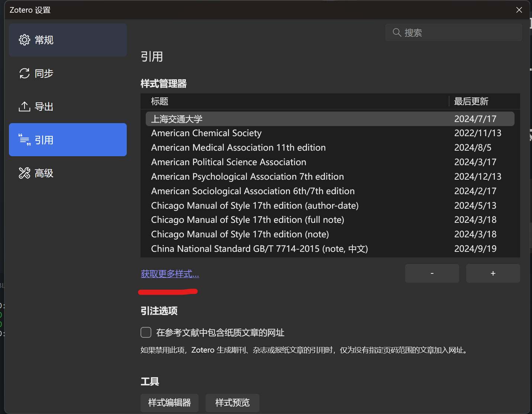
Task: Click the magnifier icon in search box
Action: (x=397, y=33)
